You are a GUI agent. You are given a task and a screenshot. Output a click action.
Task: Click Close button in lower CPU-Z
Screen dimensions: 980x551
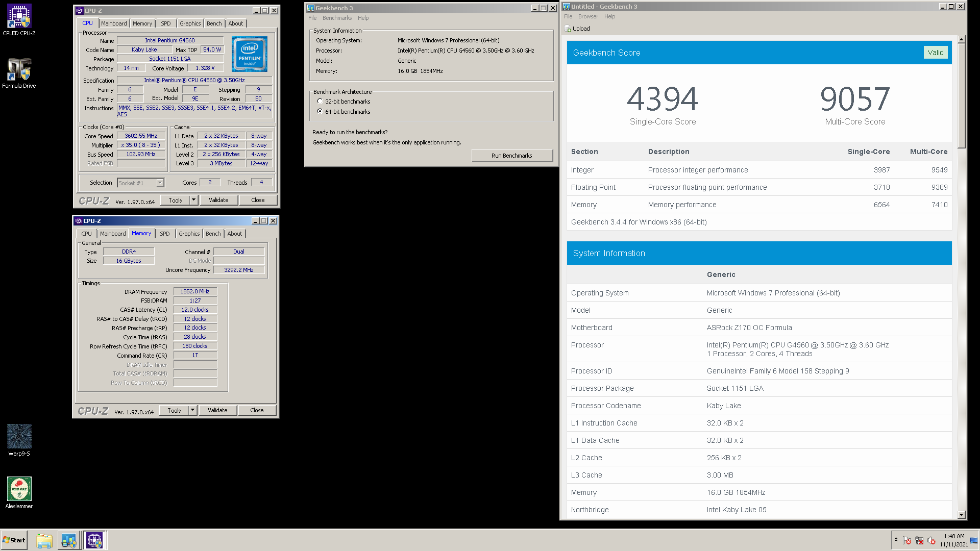[x=257, y=410]
